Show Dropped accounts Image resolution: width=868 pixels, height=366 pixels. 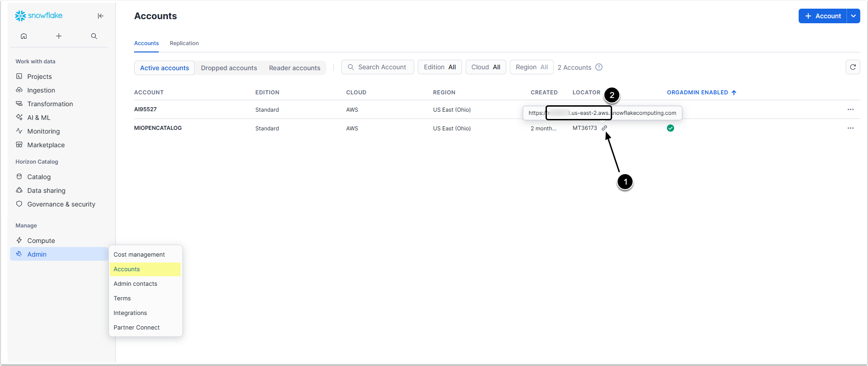point(229,68)
